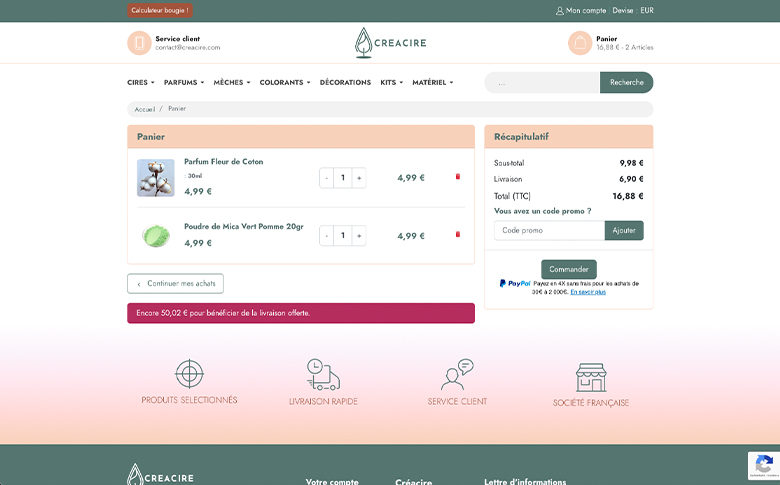Decrease quantity of Poudre de Mica Vert Pomme

(x=326, y=236)
